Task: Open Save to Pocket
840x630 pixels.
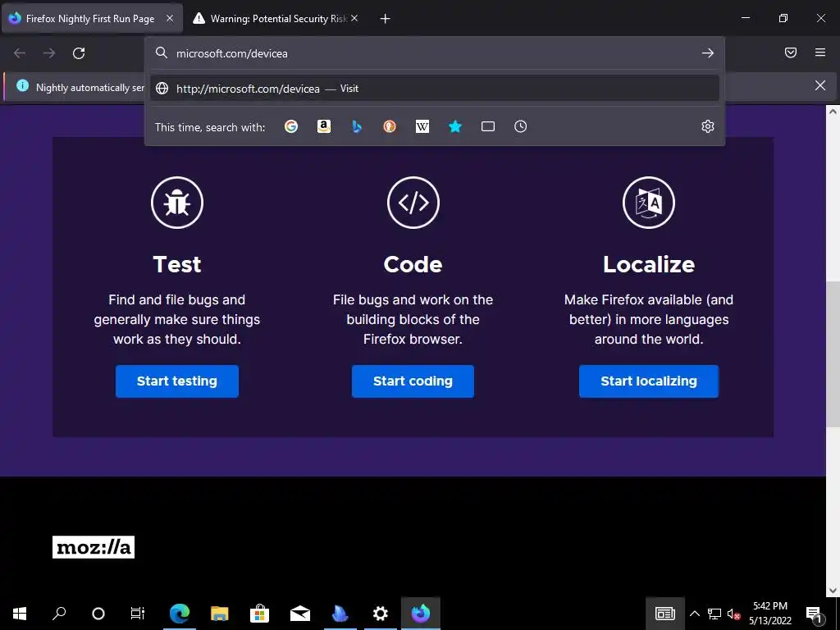Action: 790,52
